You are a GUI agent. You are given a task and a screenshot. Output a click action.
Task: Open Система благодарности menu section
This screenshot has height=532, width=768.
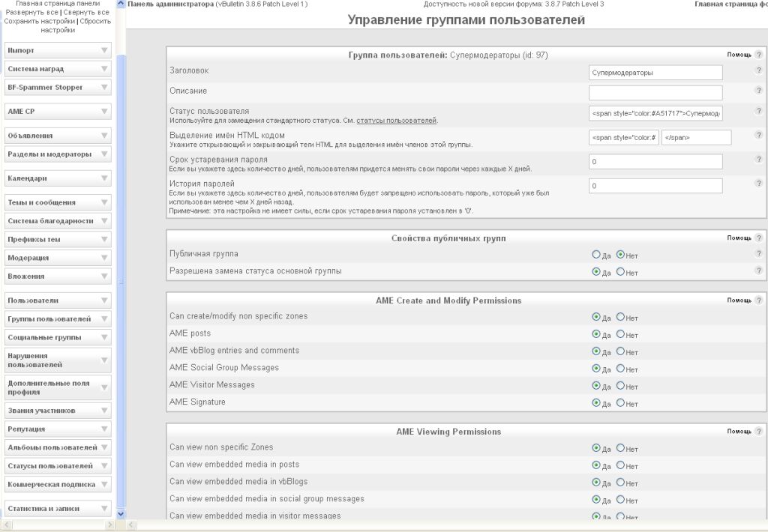click(x=58, y=221)
